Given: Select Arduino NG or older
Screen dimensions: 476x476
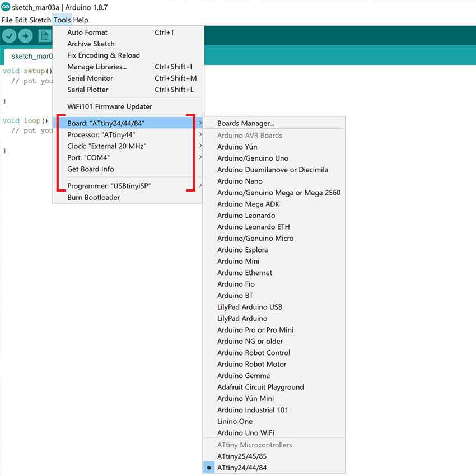Looking at the screenshot, I should (x=274, y=341).
